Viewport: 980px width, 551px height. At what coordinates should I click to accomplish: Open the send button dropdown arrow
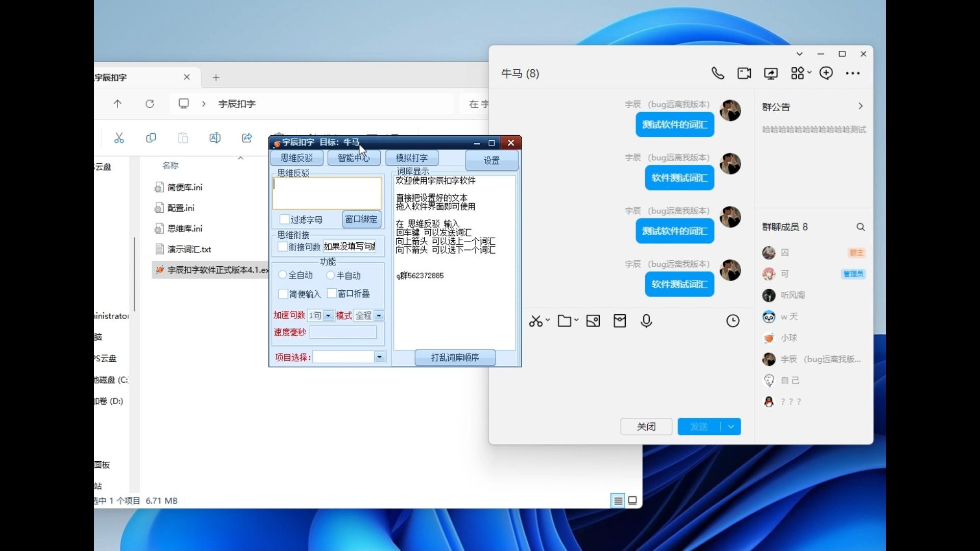[731, 427]
